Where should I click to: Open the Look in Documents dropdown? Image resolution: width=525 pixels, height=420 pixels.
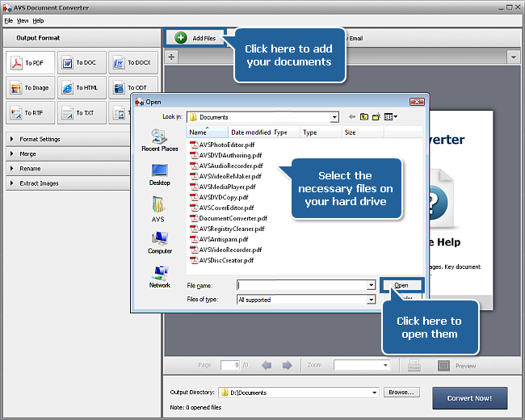point(334,117)
